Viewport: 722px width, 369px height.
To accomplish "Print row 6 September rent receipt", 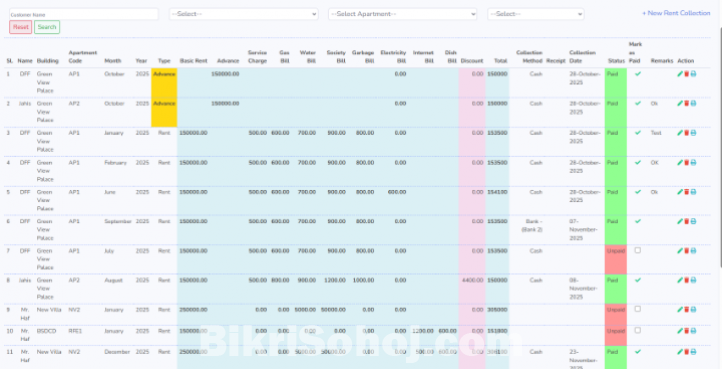I will (693, 221).
